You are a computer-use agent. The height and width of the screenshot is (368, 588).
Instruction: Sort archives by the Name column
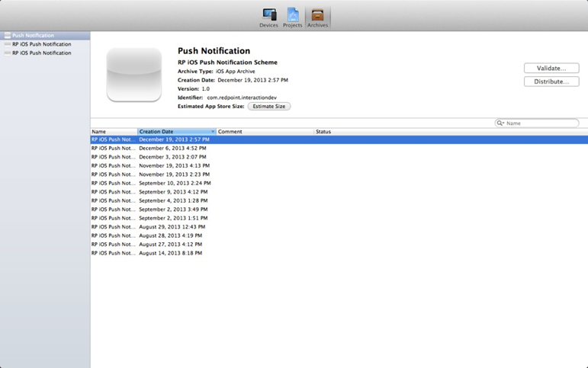113,132
